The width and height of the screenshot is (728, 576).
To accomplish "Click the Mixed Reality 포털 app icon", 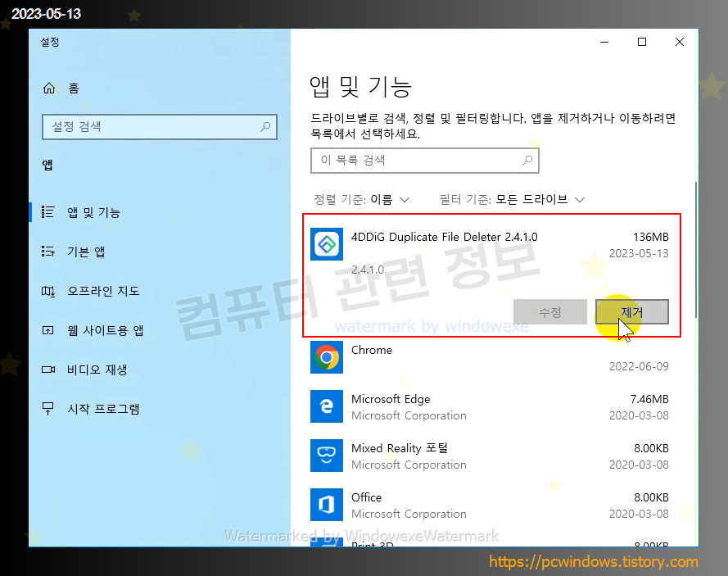I will (327, 456).
